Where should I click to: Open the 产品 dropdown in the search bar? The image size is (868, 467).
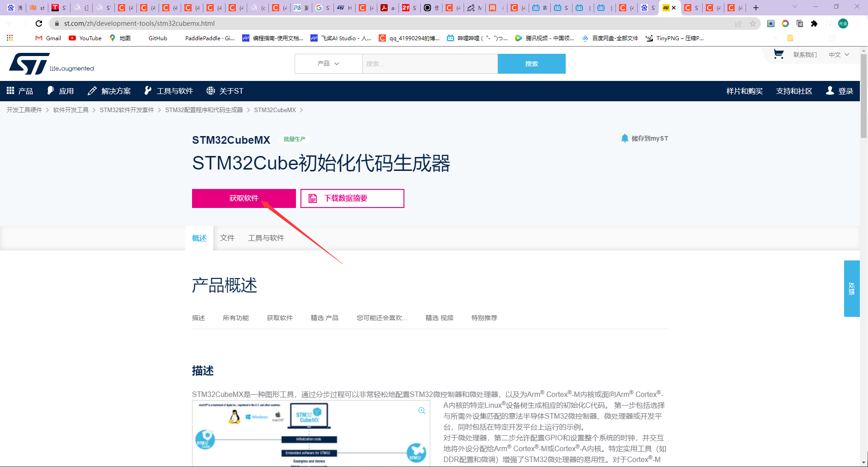(x=328, y=64)
